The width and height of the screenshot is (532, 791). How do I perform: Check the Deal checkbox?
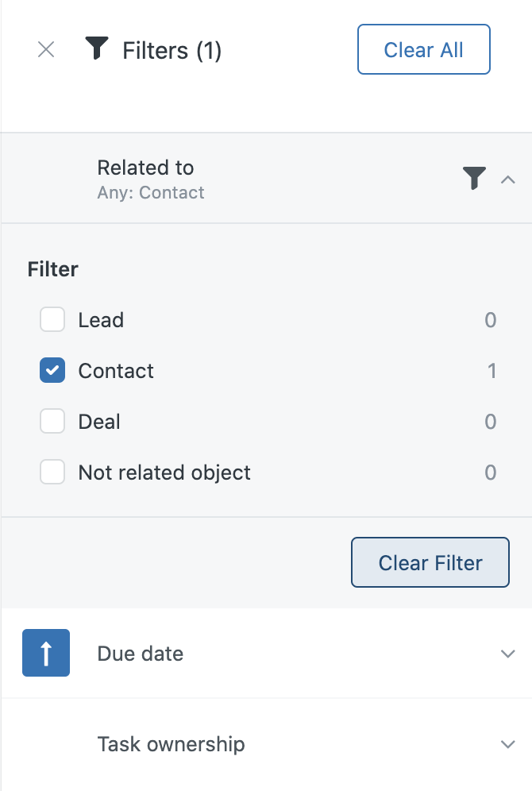tap(52, 421)
